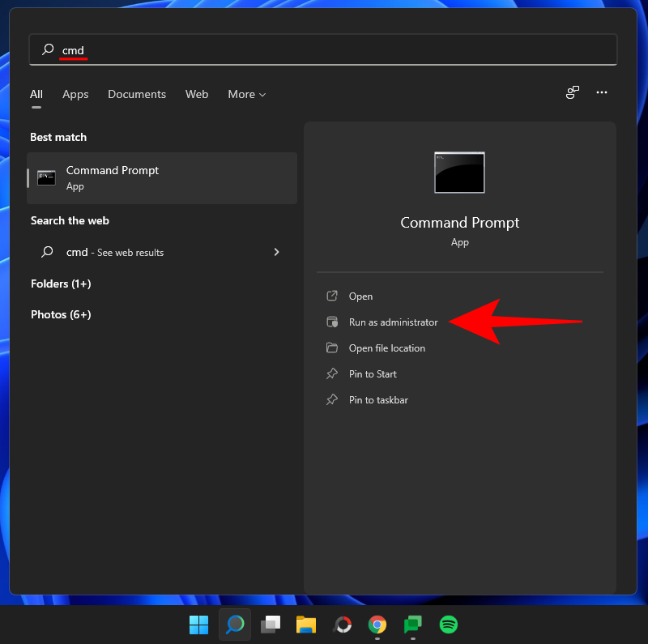Launch File Explorer from the taskbar
Image resolution: width=648 pixels, height=644 pixels.
click(x=305, y=625)
